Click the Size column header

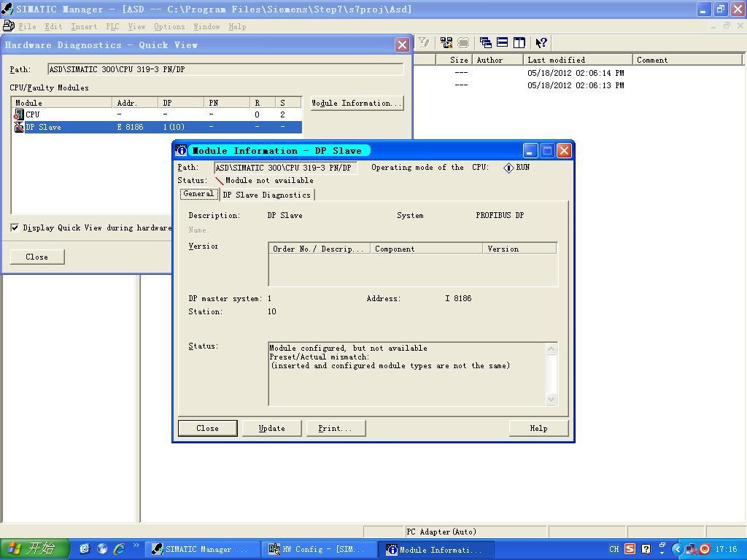[454, 60]
